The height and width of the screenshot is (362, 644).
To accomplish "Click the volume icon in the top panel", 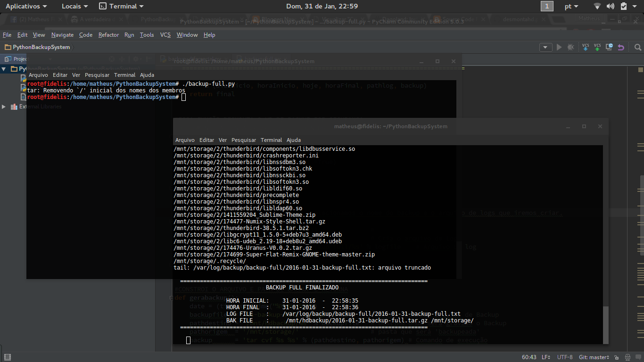I will [x=611, y=6].
